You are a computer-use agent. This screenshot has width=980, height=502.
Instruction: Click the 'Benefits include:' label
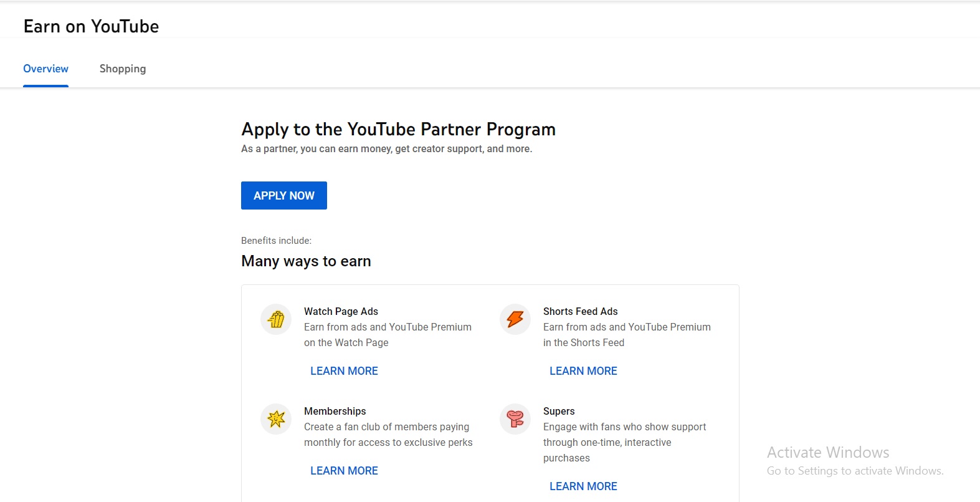(276, 241)
